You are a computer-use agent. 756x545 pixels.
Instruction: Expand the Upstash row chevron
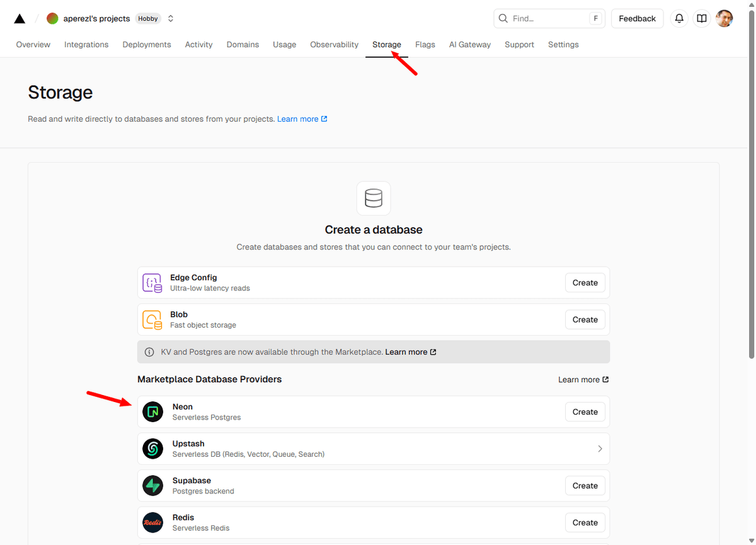coord(599,449)
